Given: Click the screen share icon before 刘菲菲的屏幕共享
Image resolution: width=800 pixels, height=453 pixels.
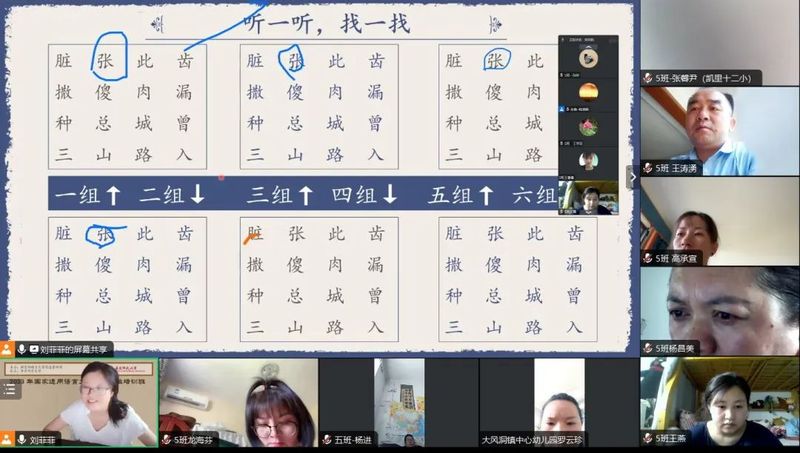Looking at the screenshot, I should (34, 349).
